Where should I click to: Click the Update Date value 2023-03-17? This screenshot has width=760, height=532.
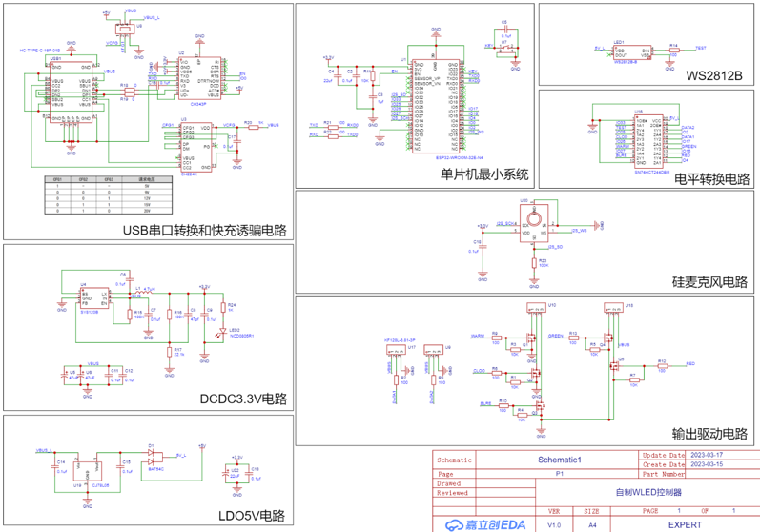[x=707, y=455]
